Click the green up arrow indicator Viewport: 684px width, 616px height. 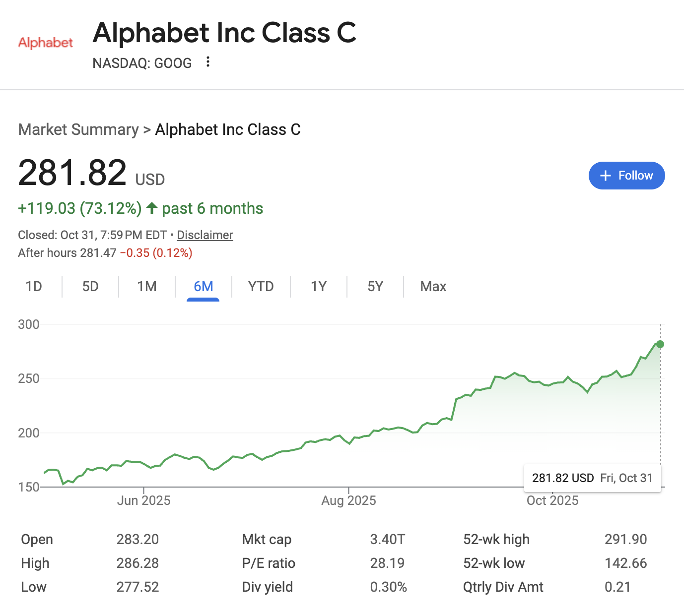pyautogui.click(x=152, y=208)
